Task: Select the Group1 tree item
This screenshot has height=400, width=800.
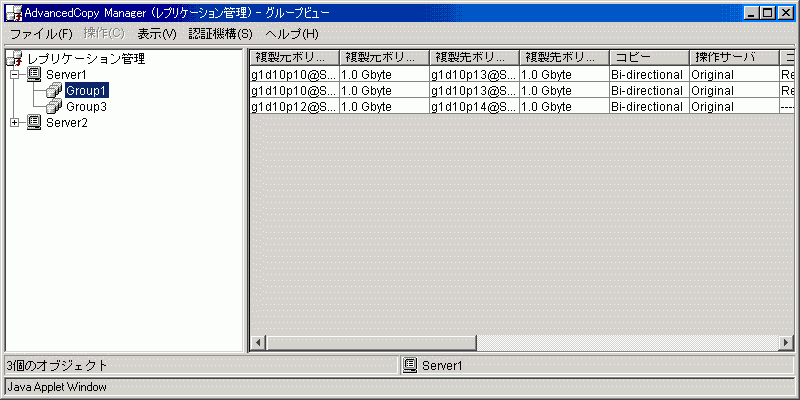Action: click(86, 91)
